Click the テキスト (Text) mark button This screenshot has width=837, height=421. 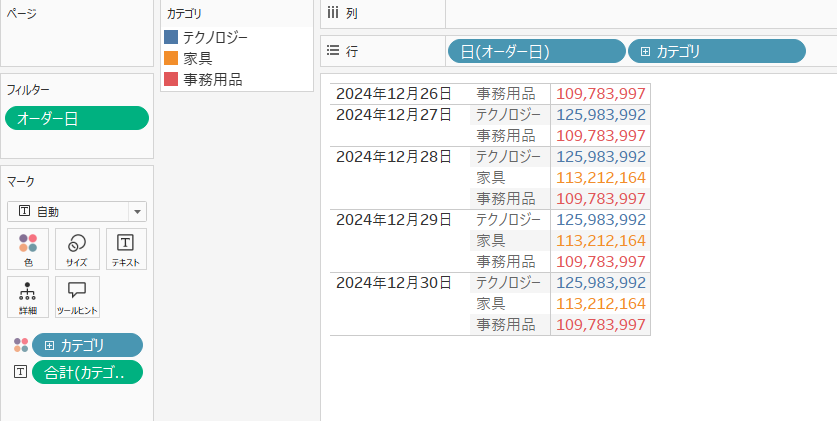point(126,249)
